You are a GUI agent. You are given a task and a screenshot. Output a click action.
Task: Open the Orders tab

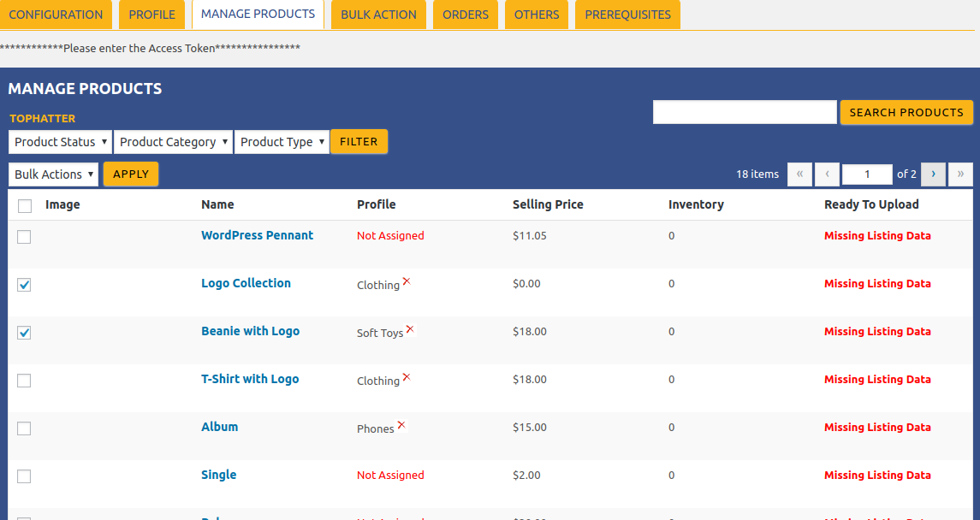tap(466, 15)
